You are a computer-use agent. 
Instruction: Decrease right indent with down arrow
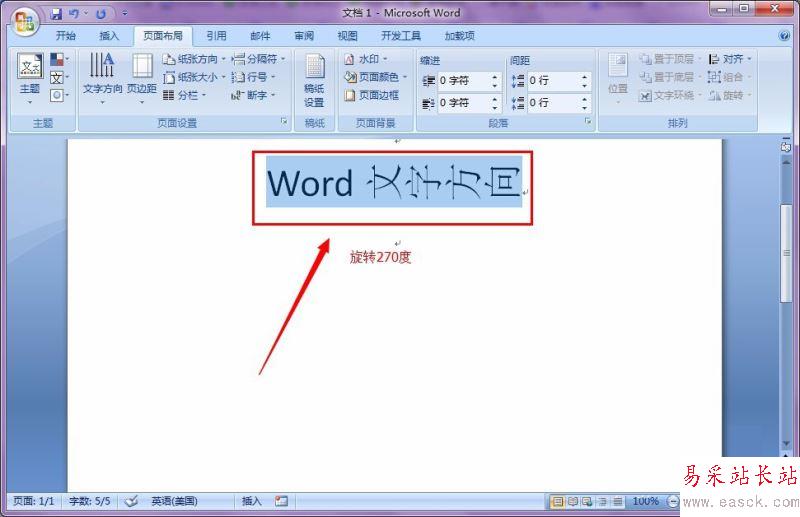(494, 107)
